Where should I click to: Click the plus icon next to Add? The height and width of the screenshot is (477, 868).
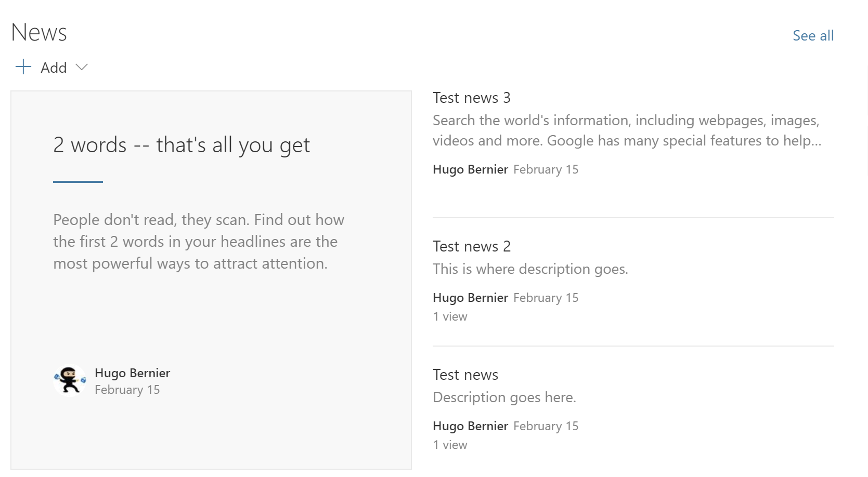point(23,67)
